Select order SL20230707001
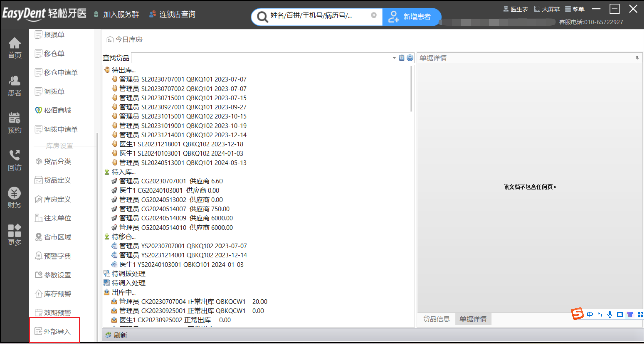The width and height of the screenshot is (644, 344). pos(179,79)
